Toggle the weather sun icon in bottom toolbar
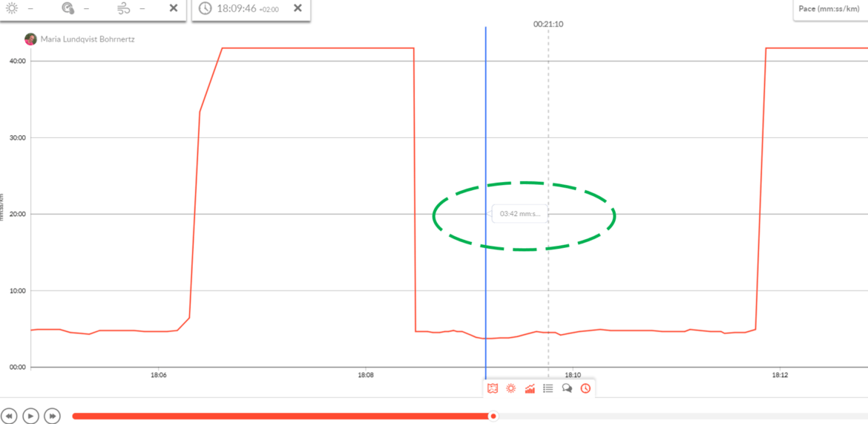This screenshot has width=868, height=424. 511,388
